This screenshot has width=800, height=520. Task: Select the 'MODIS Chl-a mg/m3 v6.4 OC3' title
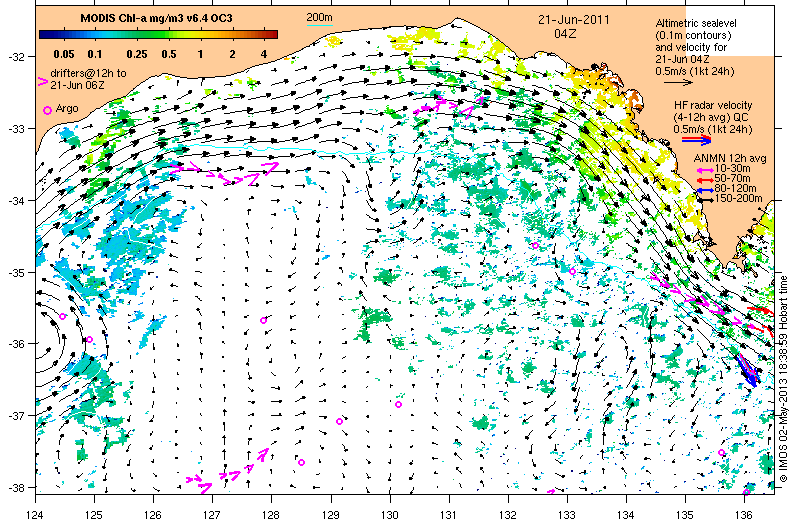[x=157, y=18]
